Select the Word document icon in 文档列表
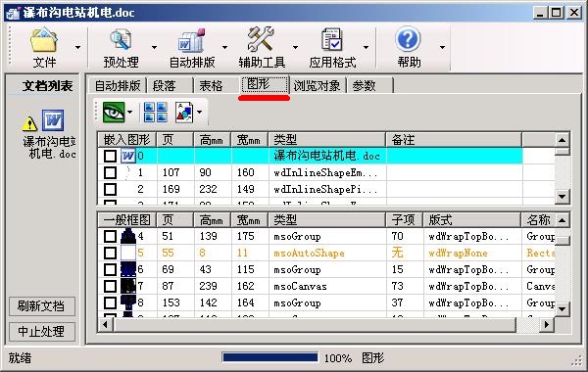Viewport: 588px width, 372px height. (53, 120)
